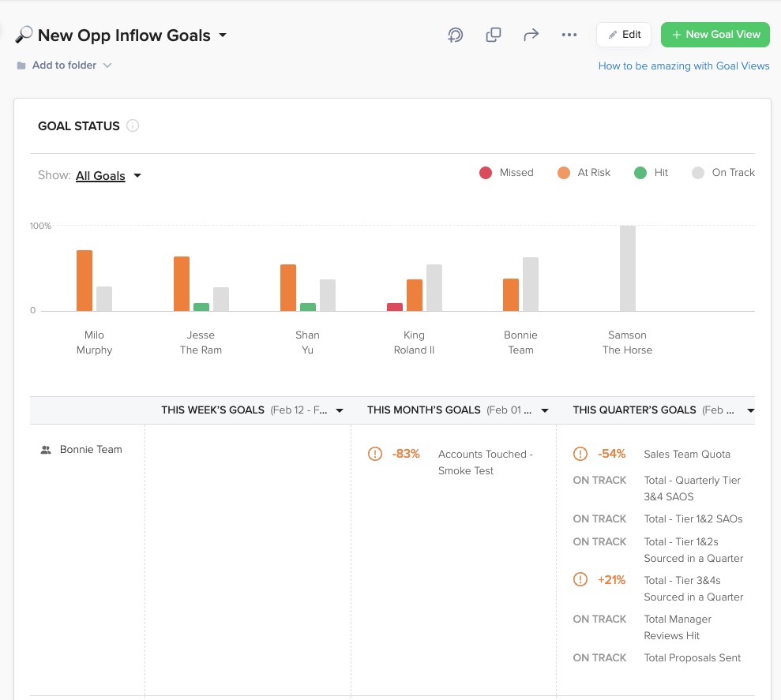Click the Goal Status info icon
The width and height of the screenshot is (781, 700).
pyautogui.click(x=133, y=125)
